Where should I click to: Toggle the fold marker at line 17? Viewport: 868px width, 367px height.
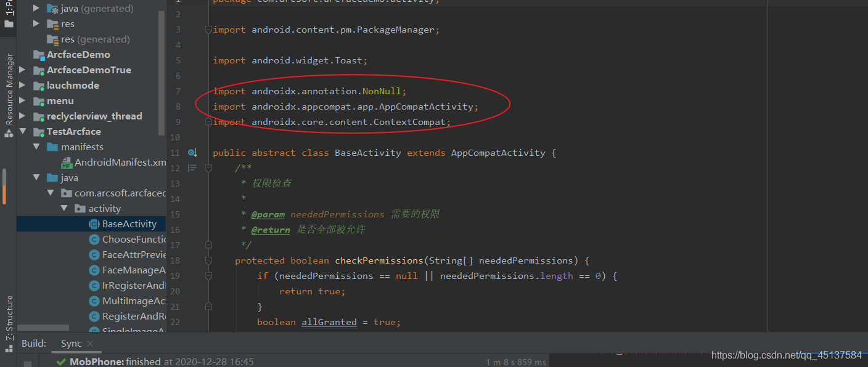tap(208, 245)
